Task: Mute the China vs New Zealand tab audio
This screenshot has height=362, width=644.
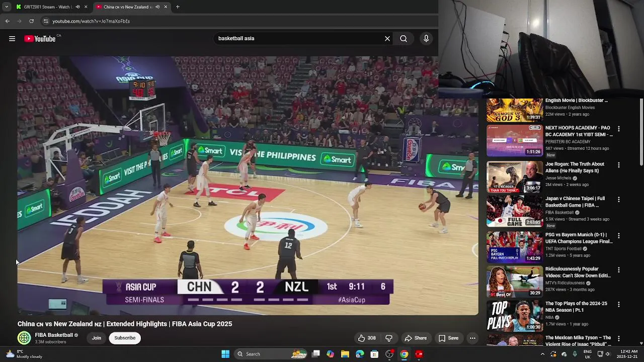Action: click(157, 7)
